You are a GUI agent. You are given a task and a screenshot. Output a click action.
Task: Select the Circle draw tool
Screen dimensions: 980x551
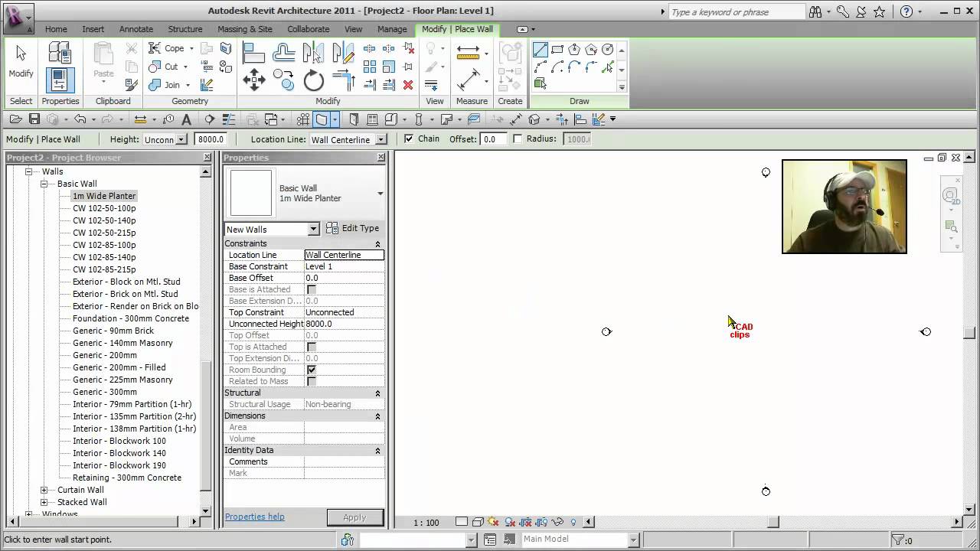(x=606, y=48)
